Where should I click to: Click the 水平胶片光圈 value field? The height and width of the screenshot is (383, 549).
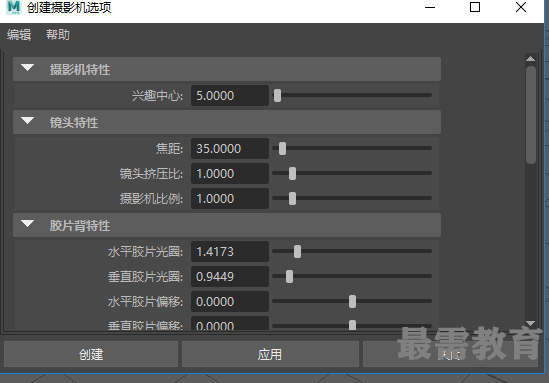point(230,251)
